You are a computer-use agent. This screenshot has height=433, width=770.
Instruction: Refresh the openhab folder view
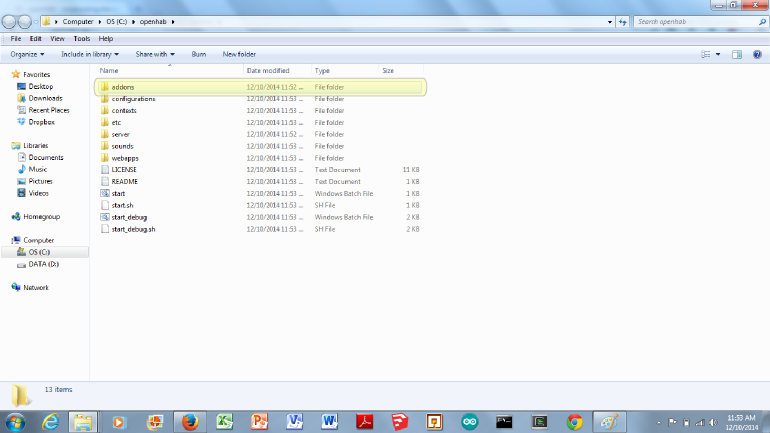point(622,22)
